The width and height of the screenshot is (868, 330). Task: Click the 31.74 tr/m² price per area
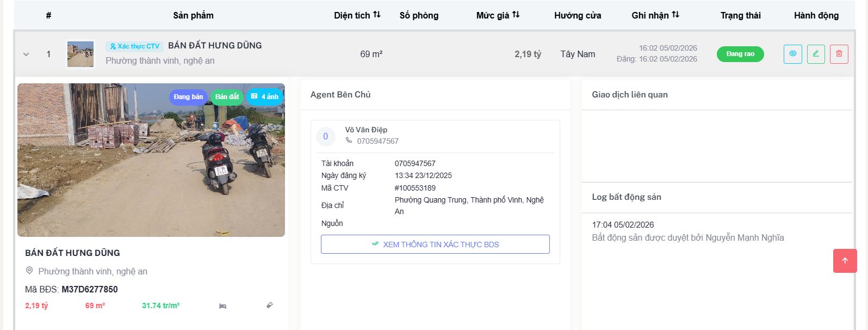pos(161,305)
